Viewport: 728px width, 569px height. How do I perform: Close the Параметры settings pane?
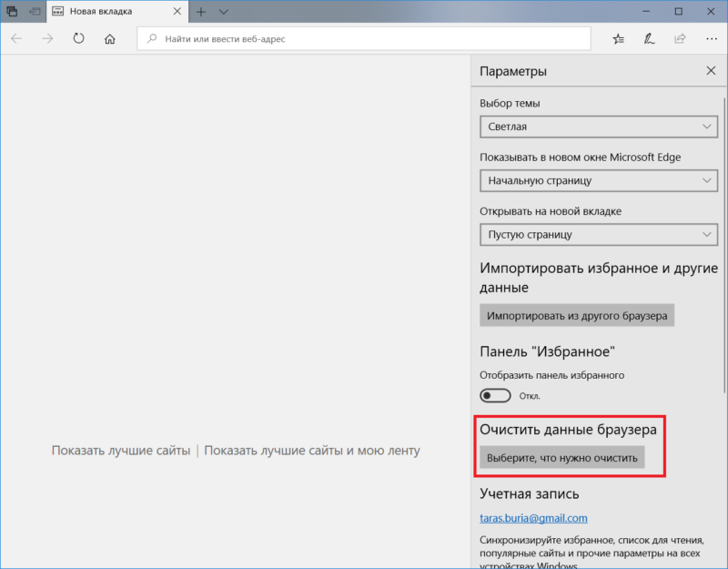point(711,71)
